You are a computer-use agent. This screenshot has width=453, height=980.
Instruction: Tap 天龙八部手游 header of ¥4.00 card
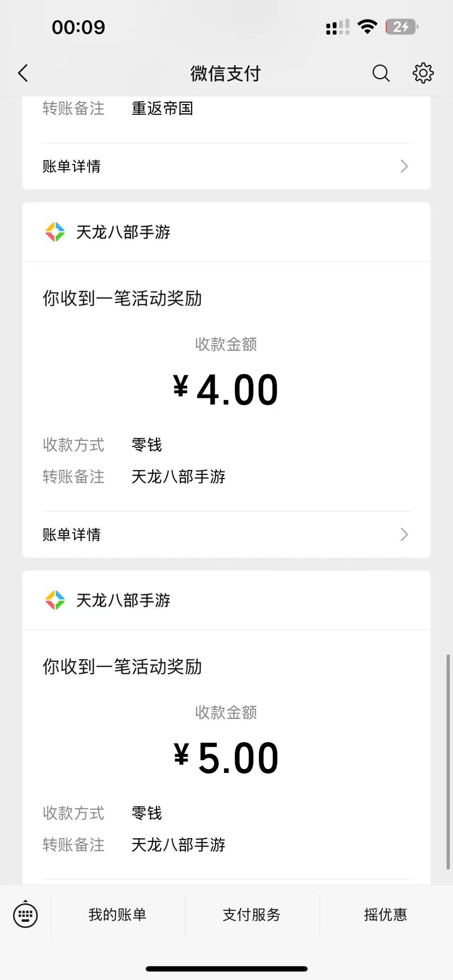point(123,232)
